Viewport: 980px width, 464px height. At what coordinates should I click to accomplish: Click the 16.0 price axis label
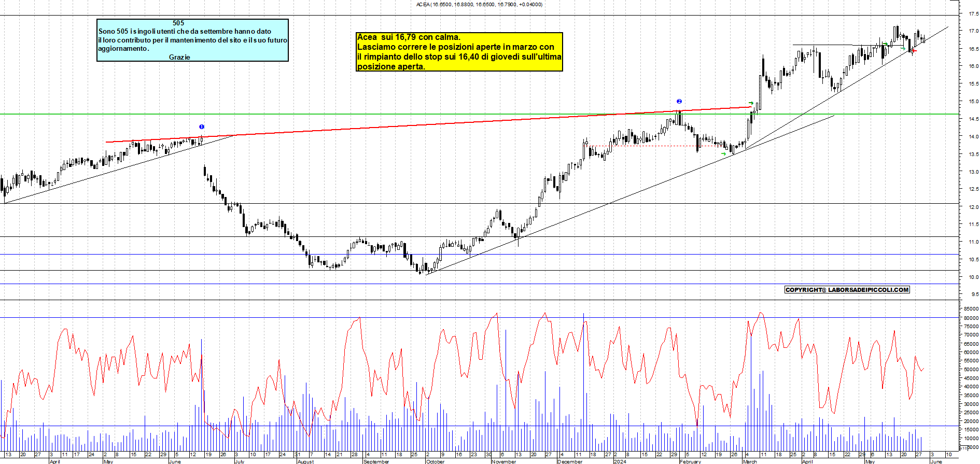(x=973, y=66)
